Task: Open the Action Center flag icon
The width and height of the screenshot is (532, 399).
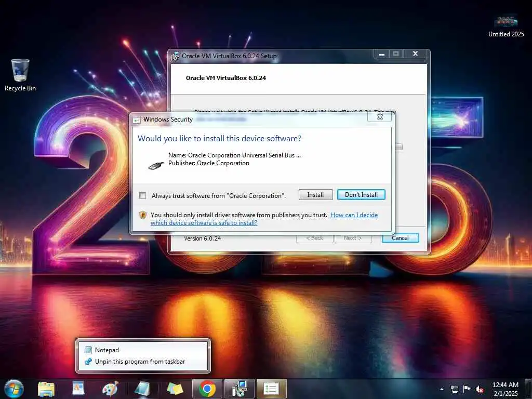Action: 467,389
